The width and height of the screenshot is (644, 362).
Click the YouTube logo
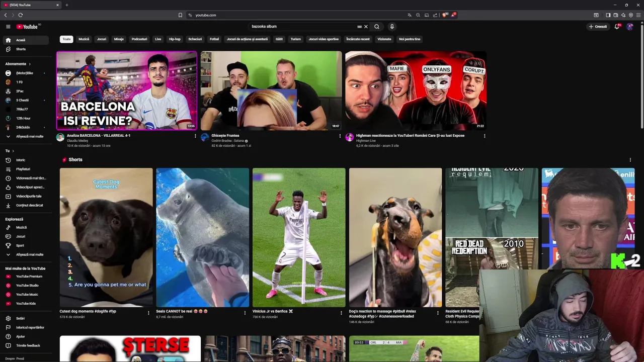pos(27,27)
